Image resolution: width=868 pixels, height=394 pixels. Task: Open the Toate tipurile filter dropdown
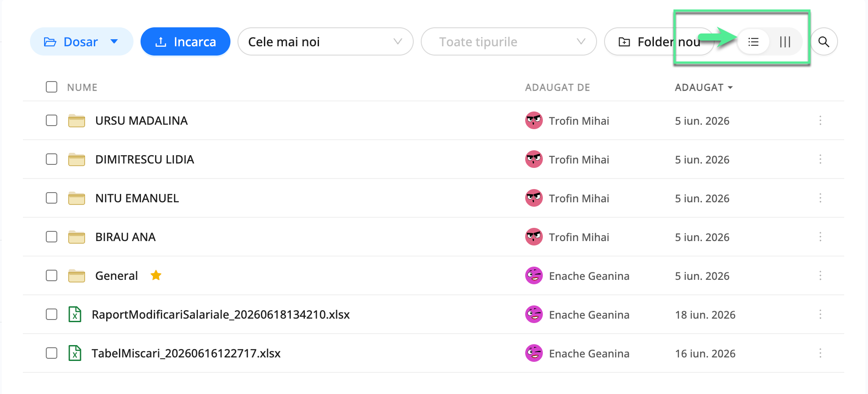click(x=509, y=41)
